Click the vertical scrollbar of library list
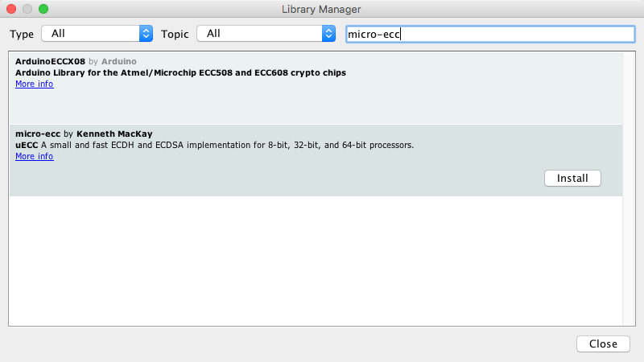Image resolution: width=644 pixels, height=362 pixels. click(x=628, y=188)
